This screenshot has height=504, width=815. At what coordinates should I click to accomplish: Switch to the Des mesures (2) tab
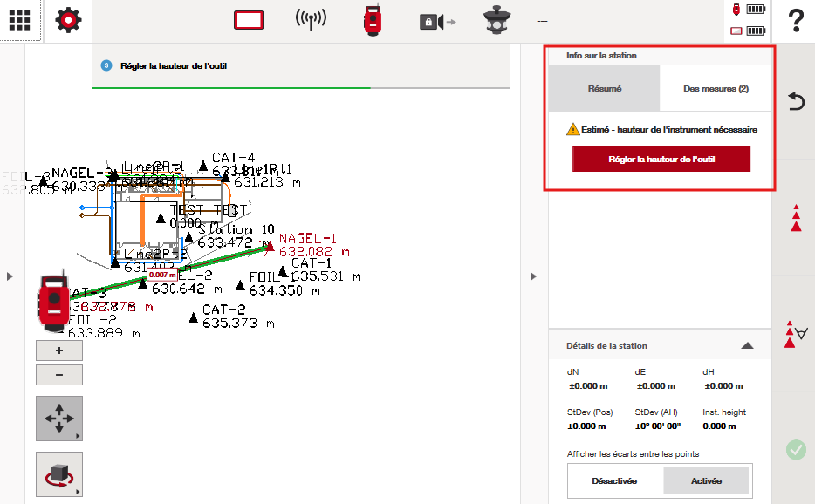click(x=716, y=89)
